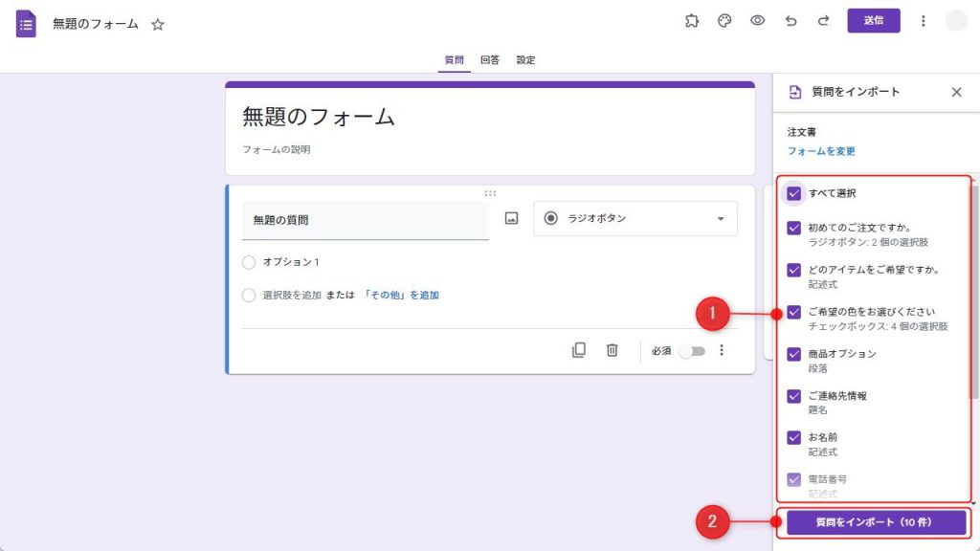Uncheck どのアイテムをご希望ですか。 question
The height and width of the screenshot is (551, 980).
point(793,270)
